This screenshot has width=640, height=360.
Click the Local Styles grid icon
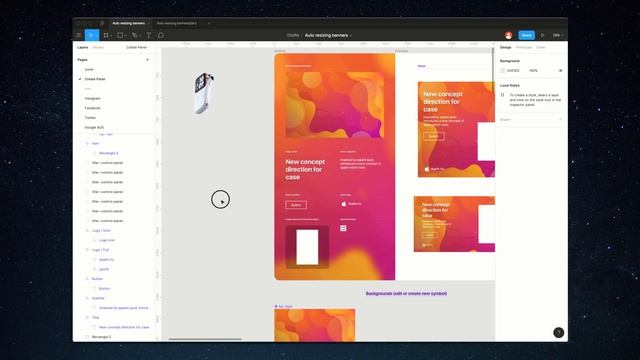click(502, 95)
